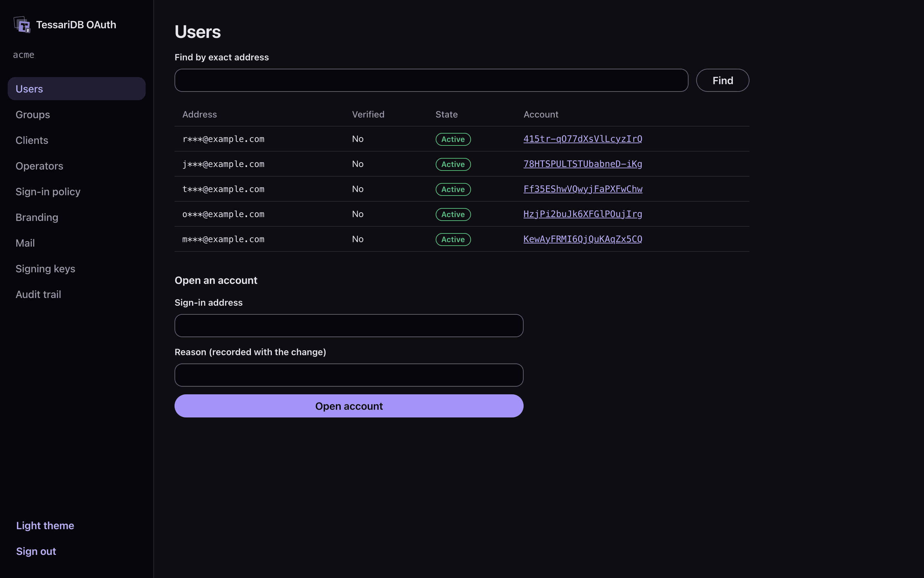Viewport: 924px width, 578px height.
Task: Open the Clients page
Action: (x=76, y=140)
